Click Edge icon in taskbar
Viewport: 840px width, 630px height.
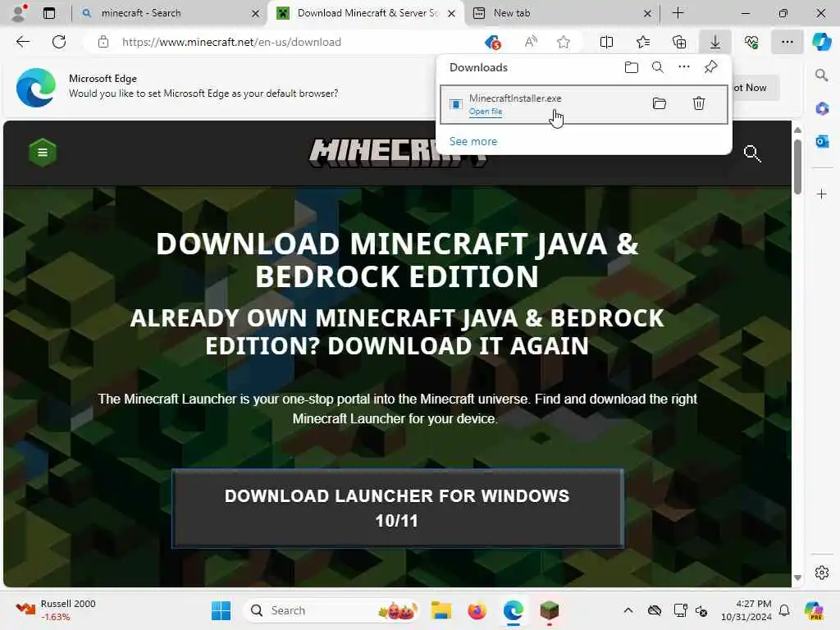514,610
